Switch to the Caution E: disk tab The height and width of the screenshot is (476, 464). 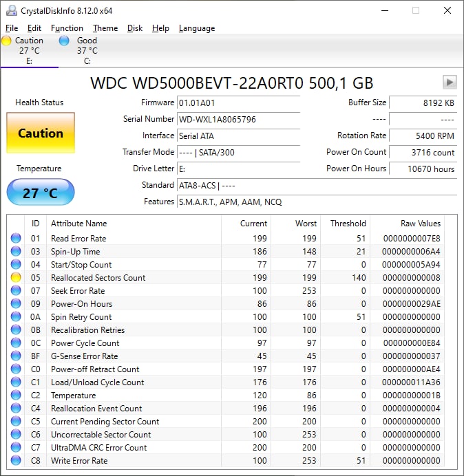click(29, 50)
